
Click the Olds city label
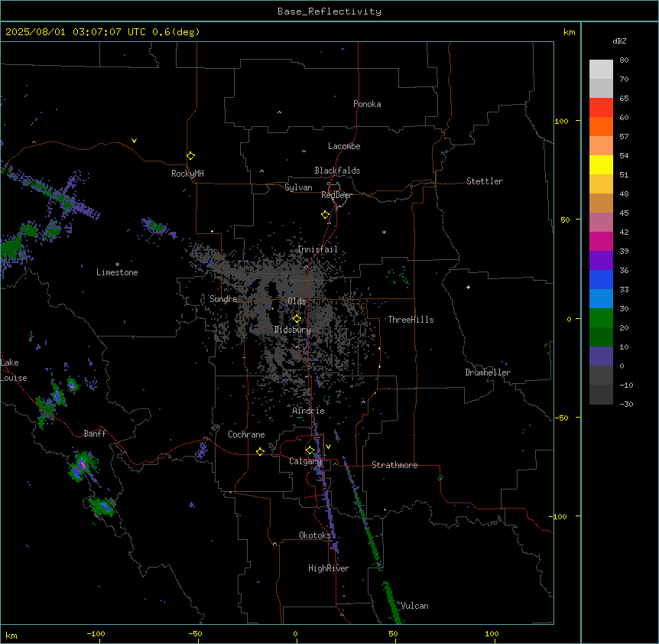pos(297,301)
